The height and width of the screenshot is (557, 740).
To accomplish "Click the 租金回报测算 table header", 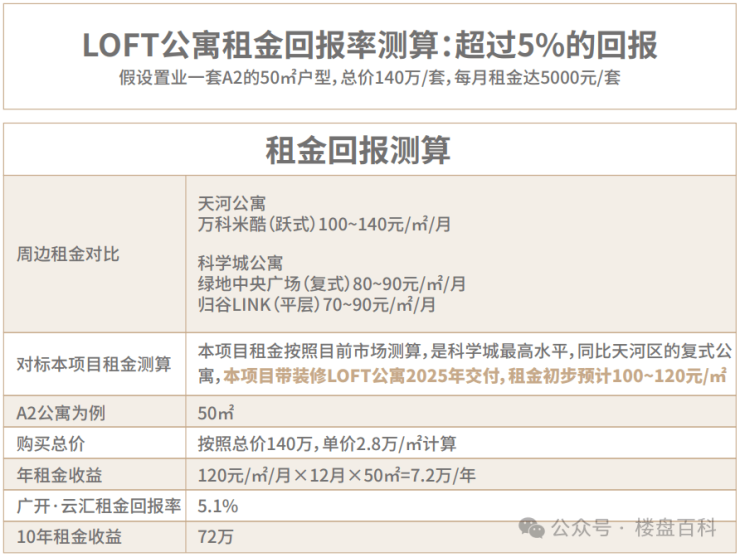I will click(370, 150).
